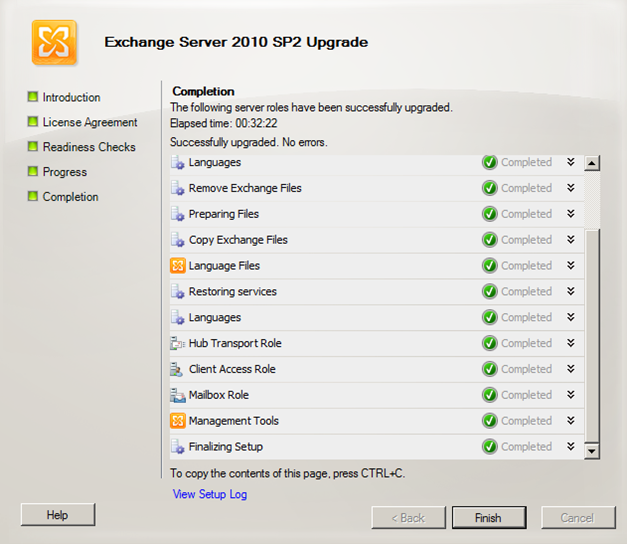627x544 pixels.
Task: Click green checkmark for Management Tools
Action: (x=489, y=421)
